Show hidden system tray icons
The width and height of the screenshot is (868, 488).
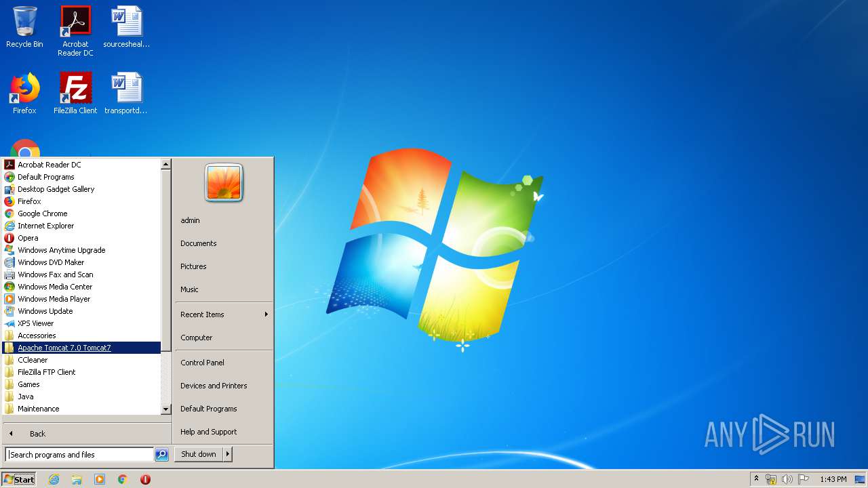(756, 479)
